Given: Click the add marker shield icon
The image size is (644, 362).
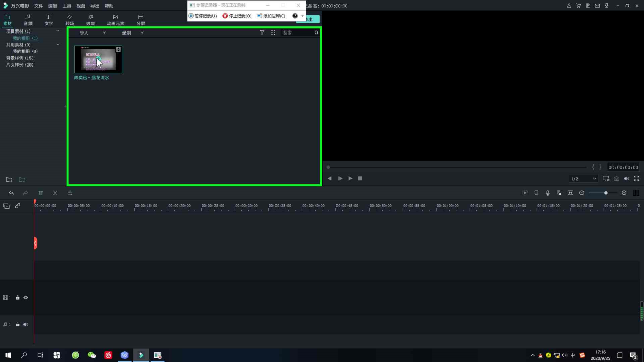Looking at the screenshot, I should coord(536,193).
